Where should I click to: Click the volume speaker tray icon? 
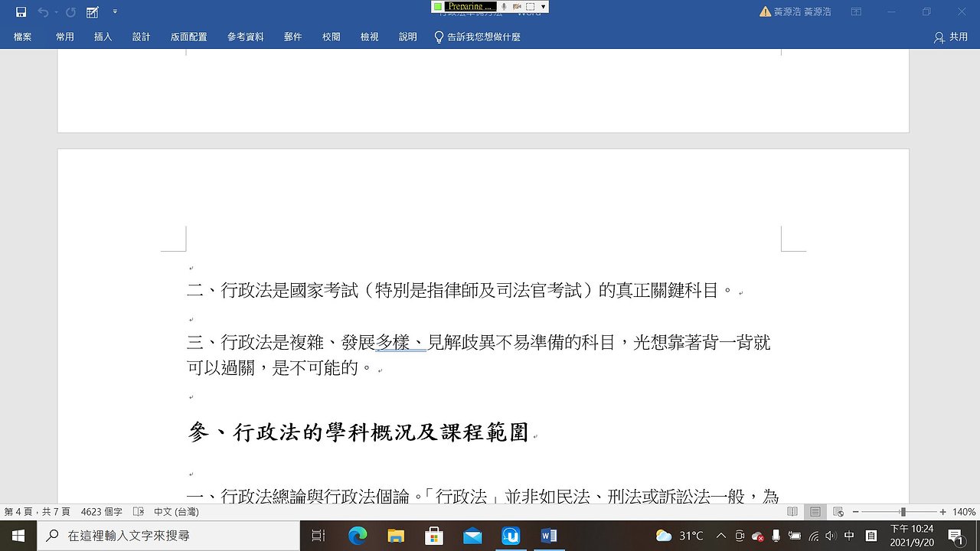831,536
